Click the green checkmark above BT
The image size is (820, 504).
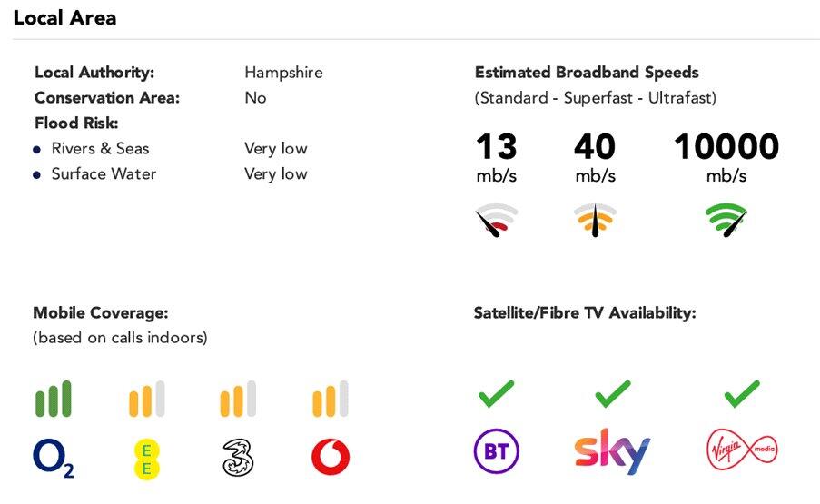496,393
